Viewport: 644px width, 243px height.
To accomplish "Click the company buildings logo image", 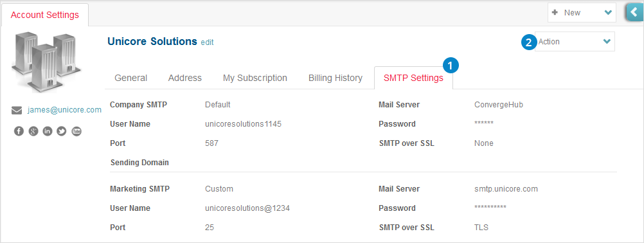I will [47, 63].
